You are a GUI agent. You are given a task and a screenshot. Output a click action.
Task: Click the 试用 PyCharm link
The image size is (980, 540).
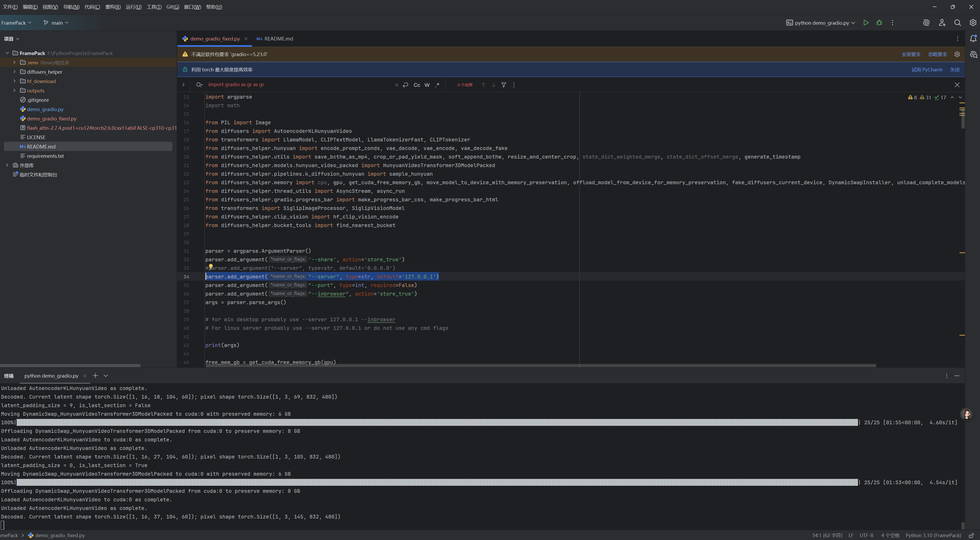coord(927,70)
